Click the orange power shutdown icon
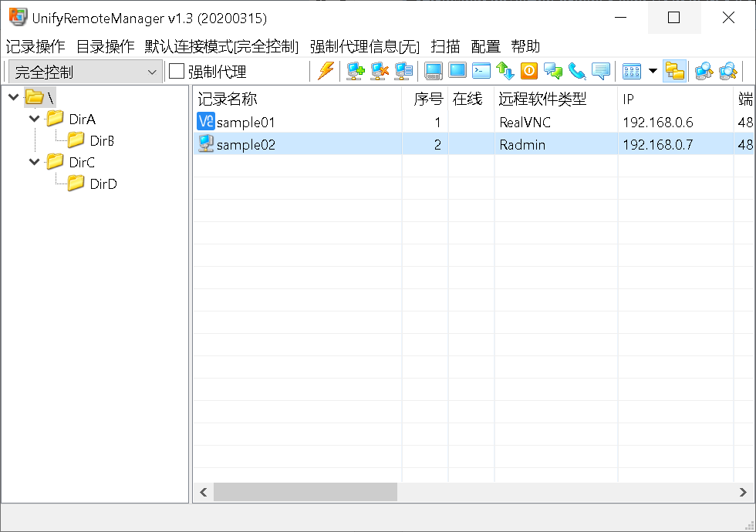The height and width of the screenshot is (532, 756). click(528, 72)
